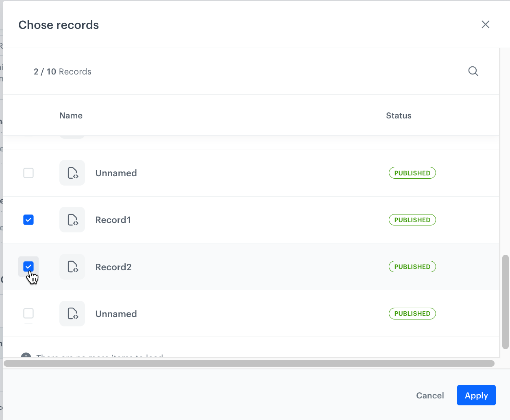The width and height of the screenshot is (510, 420).
Task: Click the last Unnamed record's file icon
Action: (72, 313)
